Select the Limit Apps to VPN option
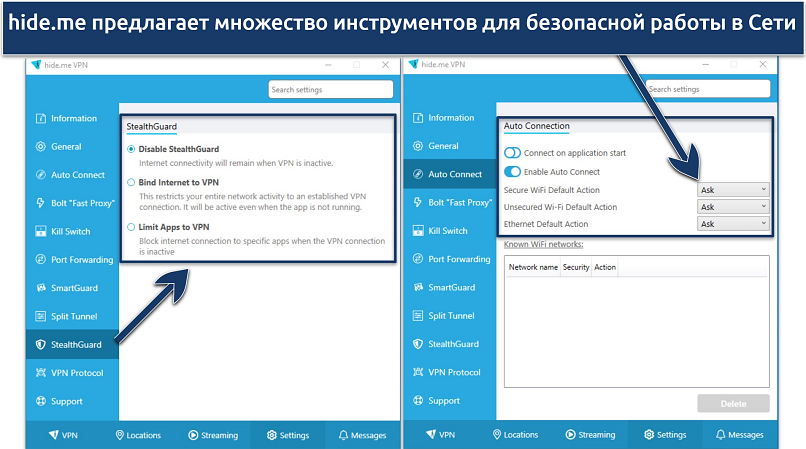 coord(131,228)
